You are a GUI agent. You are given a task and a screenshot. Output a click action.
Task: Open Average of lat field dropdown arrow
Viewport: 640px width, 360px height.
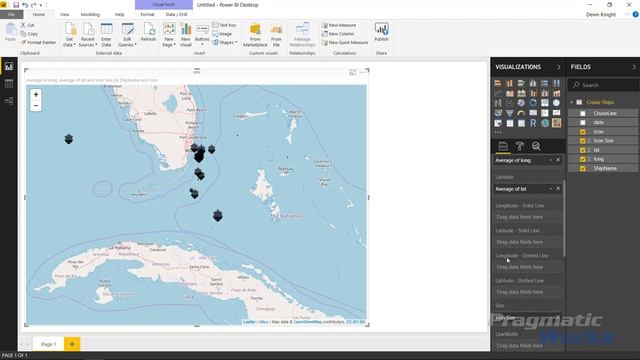[551, 189]
